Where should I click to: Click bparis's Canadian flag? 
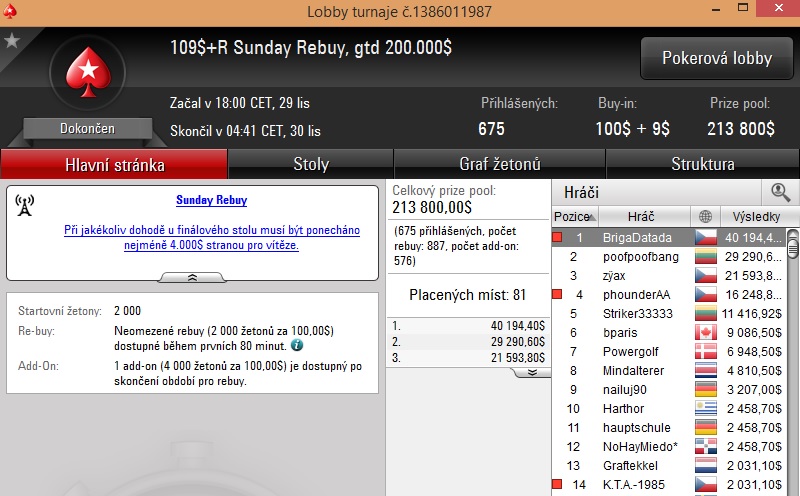[x=706, y=332]
